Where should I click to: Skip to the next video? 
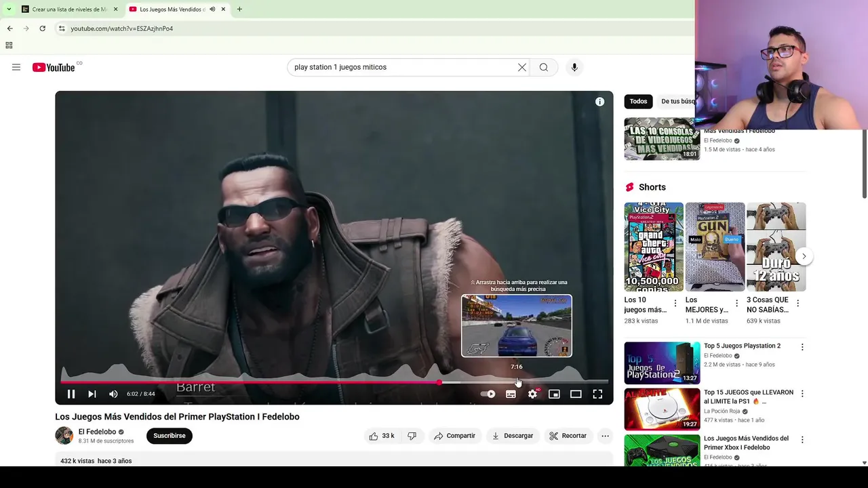pyautogui.click(x=92, y=394)
